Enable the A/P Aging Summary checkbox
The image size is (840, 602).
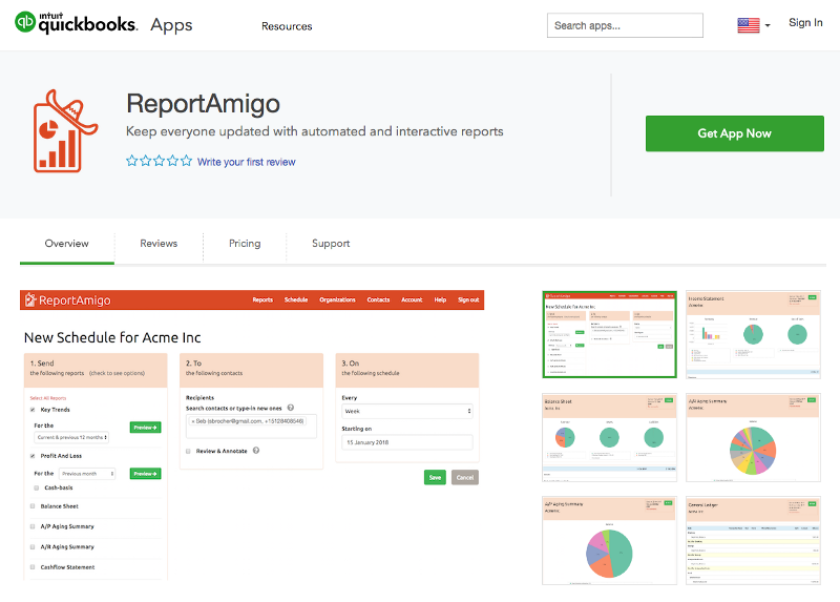point(33,526)
